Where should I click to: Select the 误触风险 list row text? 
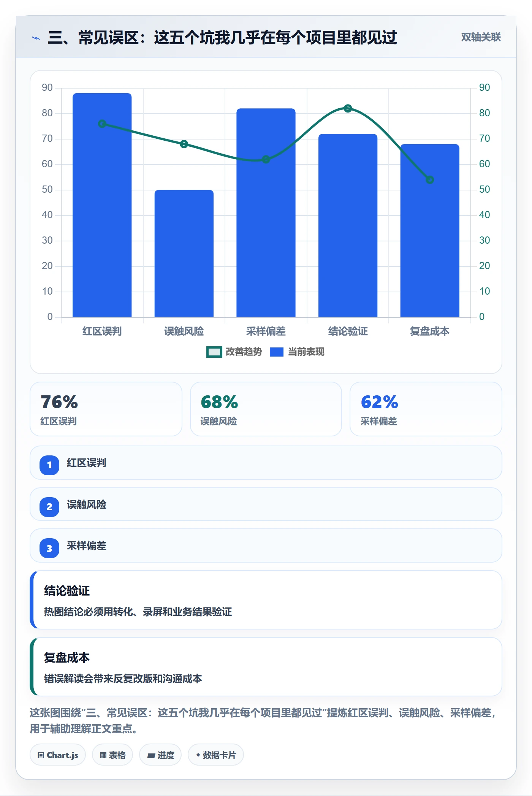pos(86,504)
